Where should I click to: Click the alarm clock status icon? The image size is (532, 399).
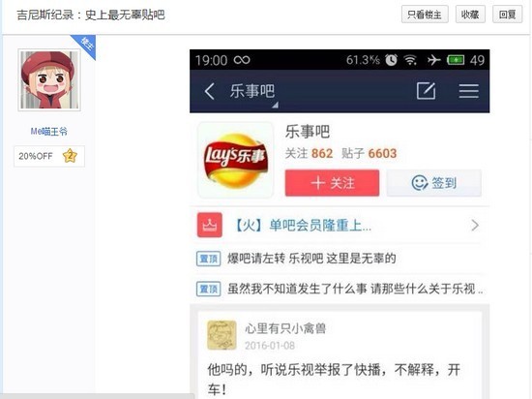[x=391, y=60]
